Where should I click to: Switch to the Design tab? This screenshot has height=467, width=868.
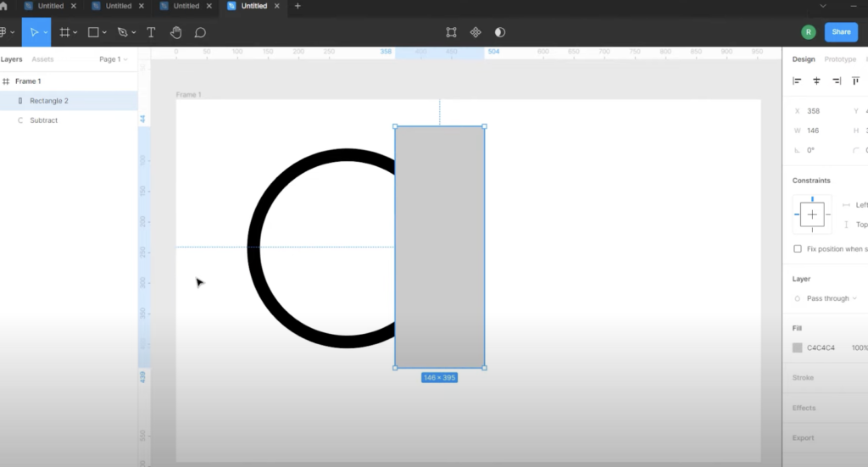(804, 59)
